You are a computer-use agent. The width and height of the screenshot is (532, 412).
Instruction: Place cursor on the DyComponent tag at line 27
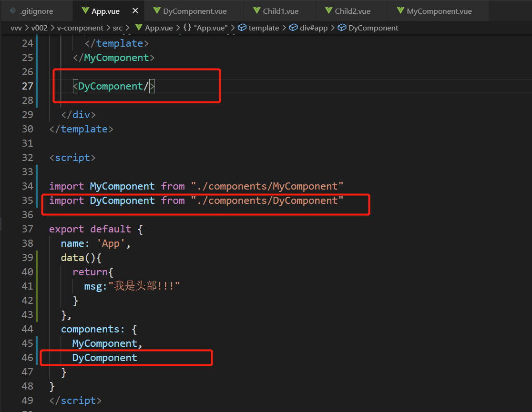(x=113, y=86)
